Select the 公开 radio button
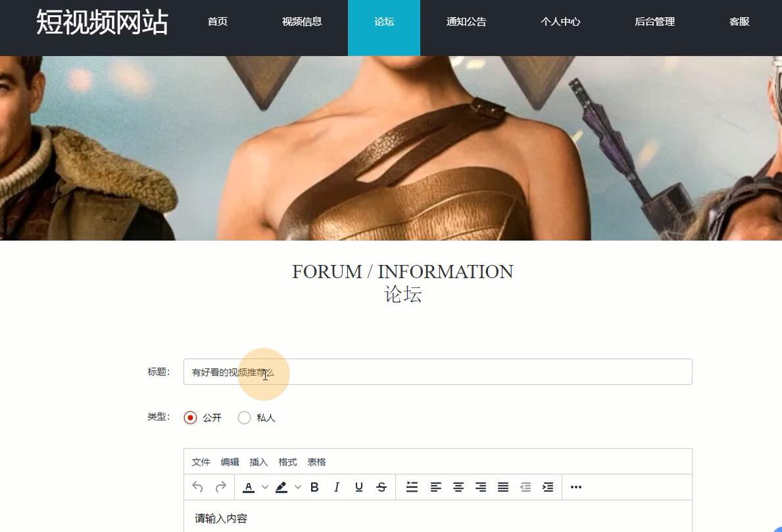The image size is (782, 532). point(191,418)
